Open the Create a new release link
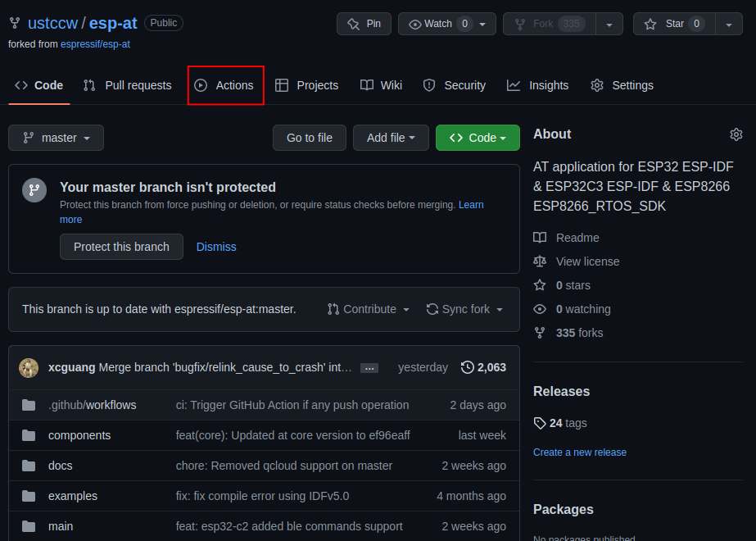 pos(580,452)
